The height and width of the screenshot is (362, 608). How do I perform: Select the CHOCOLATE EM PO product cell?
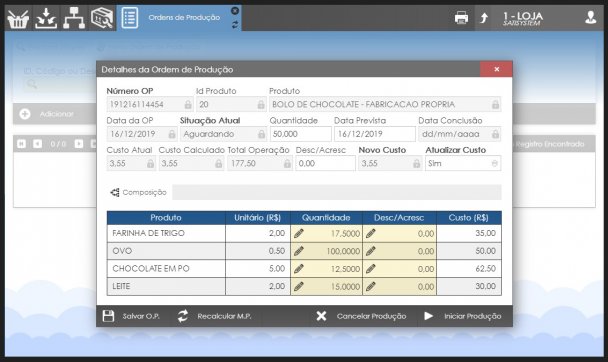[x=166, y=269]
